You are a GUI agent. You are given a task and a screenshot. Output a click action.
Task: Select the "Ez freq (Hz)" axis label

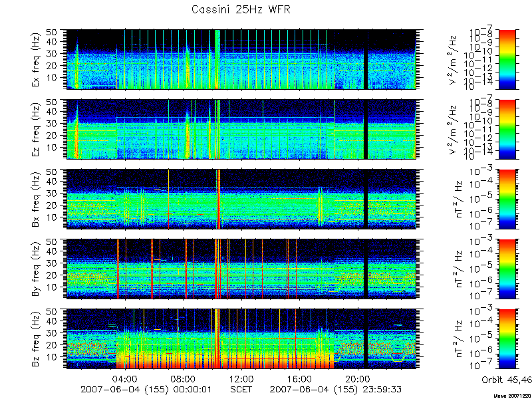point(36,129)
